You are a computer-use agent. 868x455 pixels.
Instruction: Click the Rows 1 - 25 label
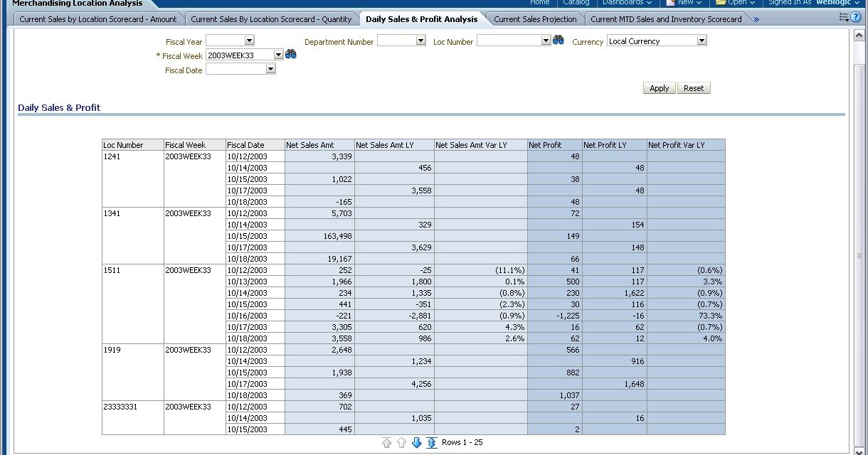(462, 442)
